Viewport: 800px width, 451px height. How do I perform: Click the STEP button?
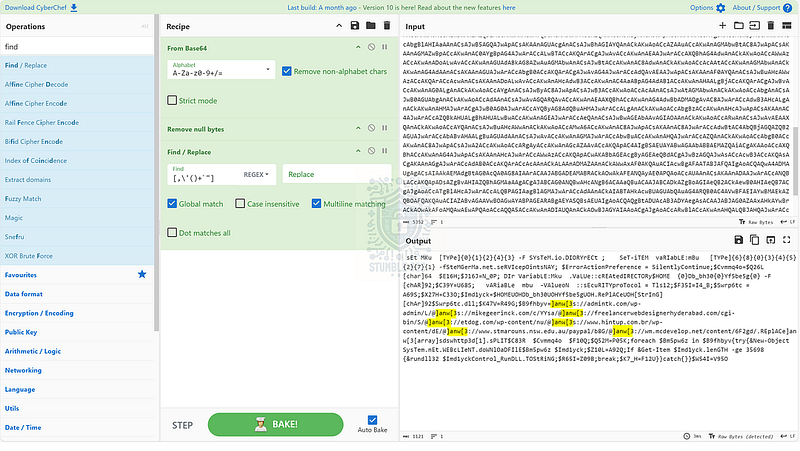[x=182, y=425]
